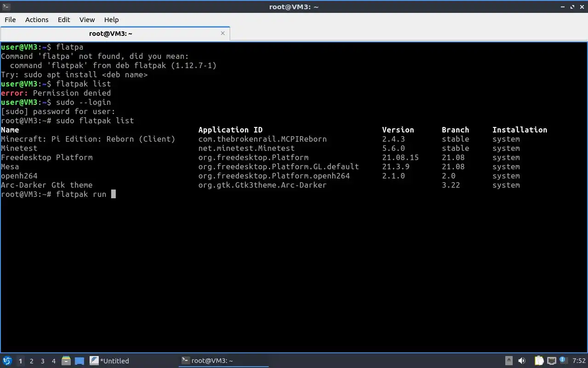
Task: Click the show desktop icon in panel
Action: 79,361
